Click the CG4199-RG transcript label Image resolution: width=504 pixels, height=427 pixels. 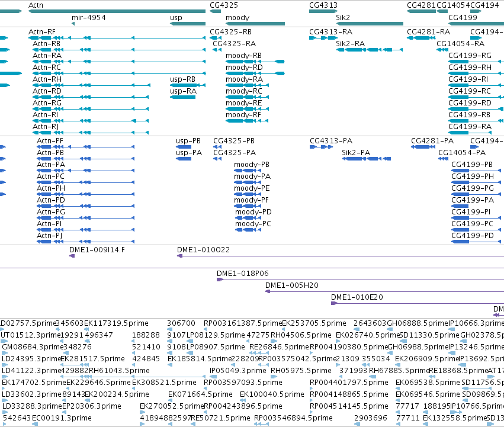click(x=470, y=56)
